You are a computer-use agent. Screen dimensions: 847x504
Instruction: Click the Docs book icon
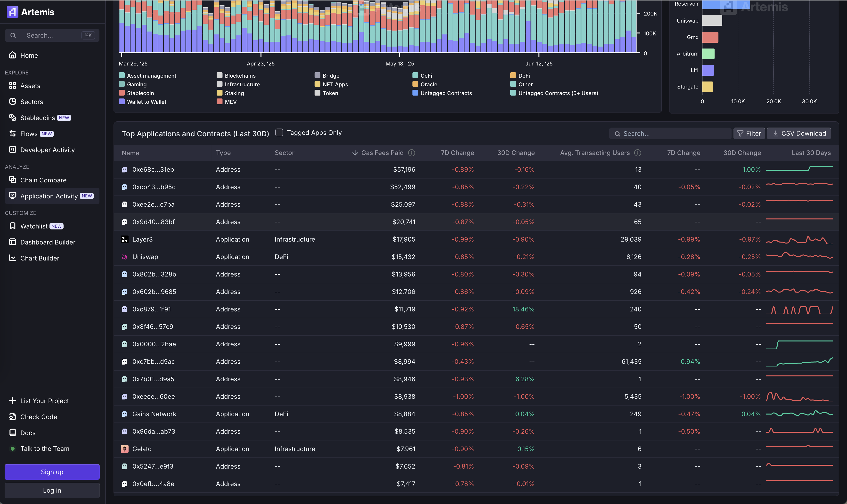(x=13, y=432)
